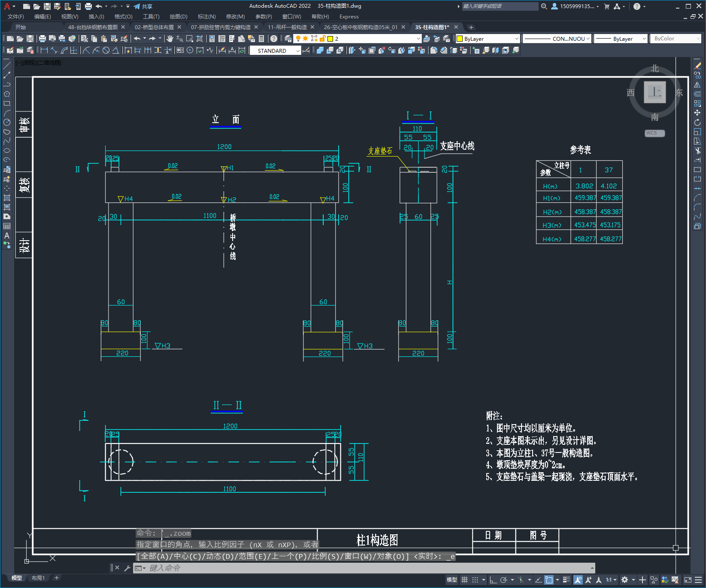Toggle Ortho mode in status bar
Image resolution: width=706 pixels, height=588 pixels.
pyautogui.click(x=493, y=580)
